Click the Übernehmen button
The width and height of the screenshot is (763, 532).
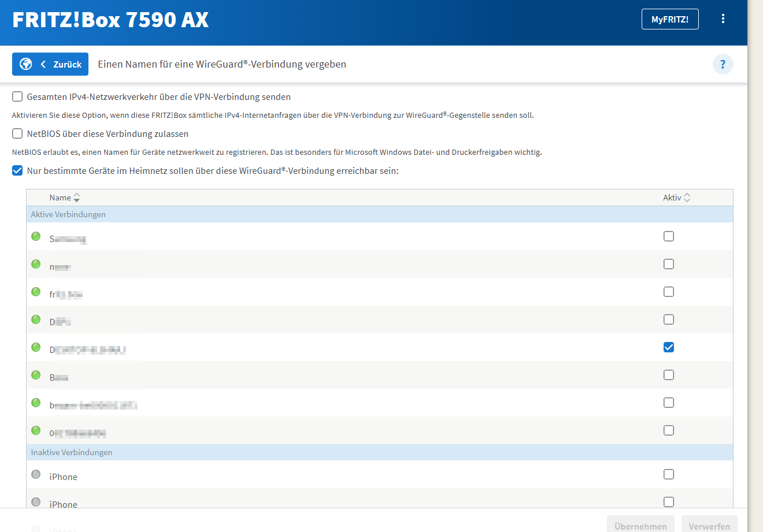click(x=640, y=526)
